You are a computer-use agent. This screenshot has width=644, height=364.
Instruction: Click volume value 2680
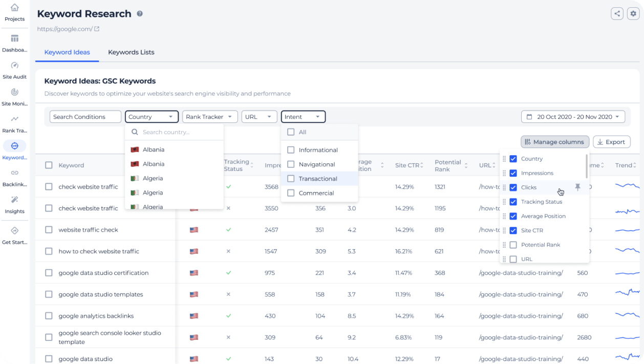click(584, 337)
